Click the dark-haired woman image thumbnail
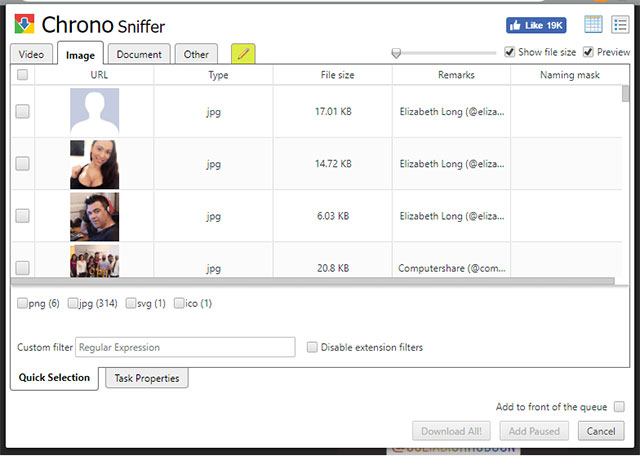This screenshot has width=640, height=456. (x=95, y=165)
